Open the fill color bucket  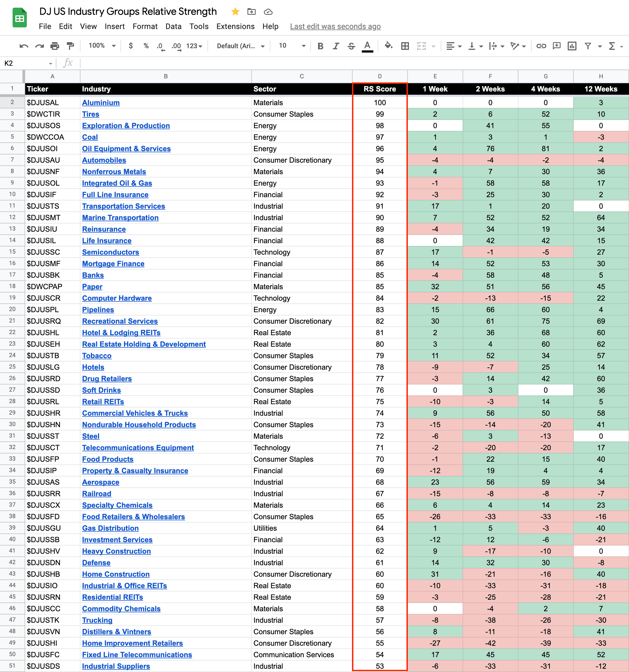pos(388,46)
